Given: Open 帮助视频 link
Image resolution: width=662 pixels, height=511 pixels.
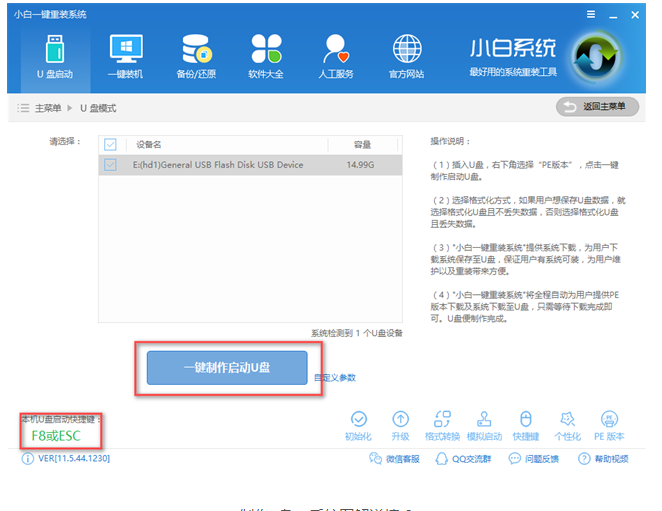Looking at the screenshot, I should click(x=603, y=459).
